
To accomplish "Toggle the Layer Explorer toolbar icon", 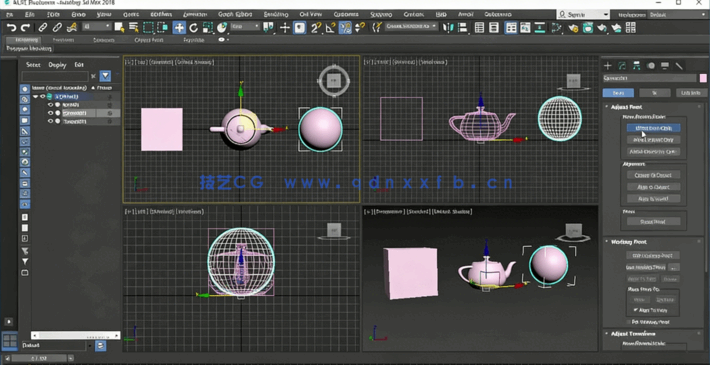I will pyautogui.click(x=494, y=28).
